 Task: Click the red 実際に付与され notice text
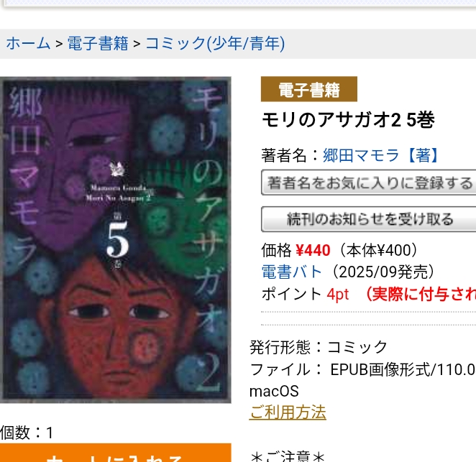(x=419, y=295)
